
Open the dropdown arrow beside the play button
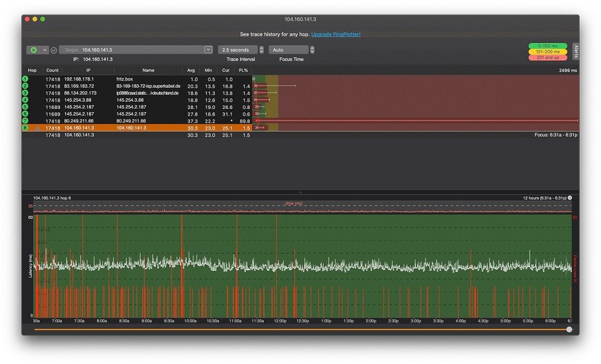45,50
